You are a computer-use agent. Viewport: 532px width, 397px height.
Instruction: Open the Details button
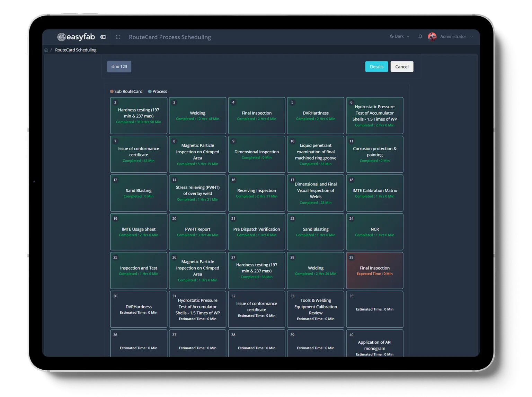pos(376,66)
